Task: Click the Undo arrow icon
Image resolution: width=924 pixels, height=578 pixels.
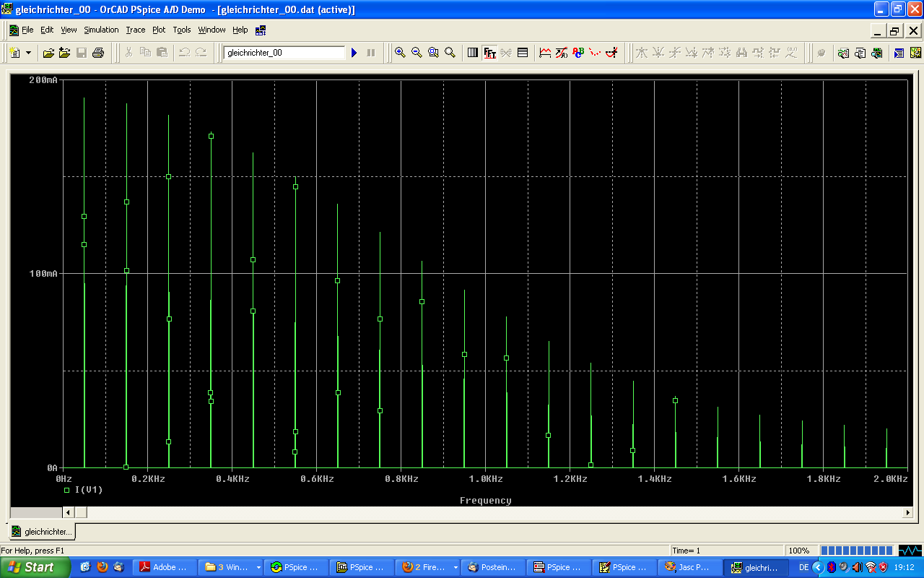Action: 184,53
